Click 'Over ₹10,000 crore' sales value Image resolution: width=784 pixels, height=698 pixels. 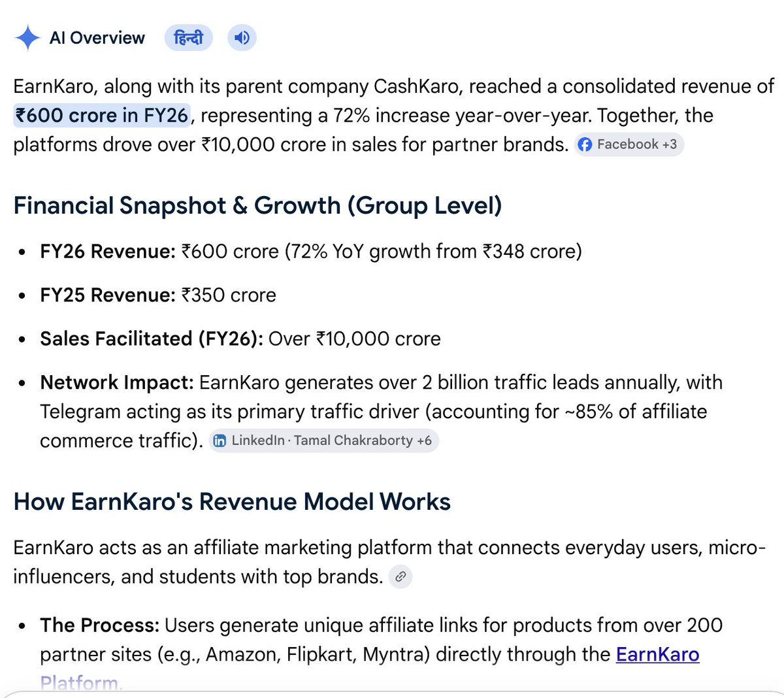pyautogui.click(x=355, y=339)
